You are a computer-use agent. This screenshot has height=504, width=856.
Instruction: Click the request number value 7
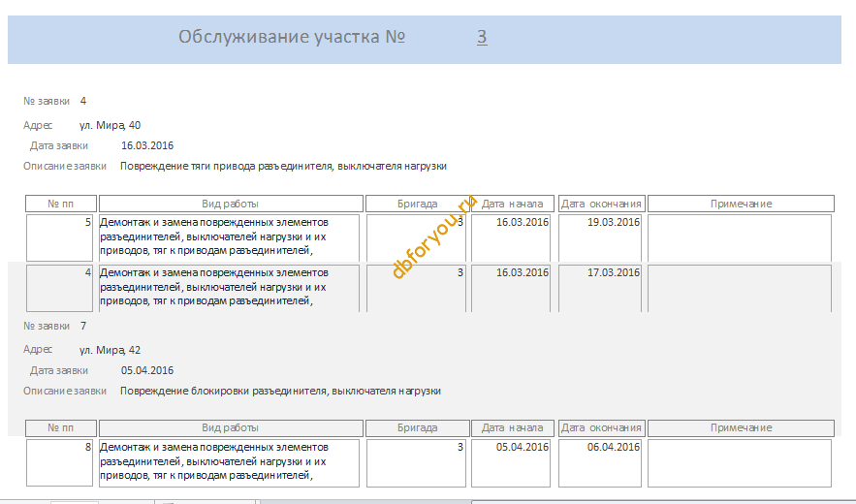coord(83,326)
